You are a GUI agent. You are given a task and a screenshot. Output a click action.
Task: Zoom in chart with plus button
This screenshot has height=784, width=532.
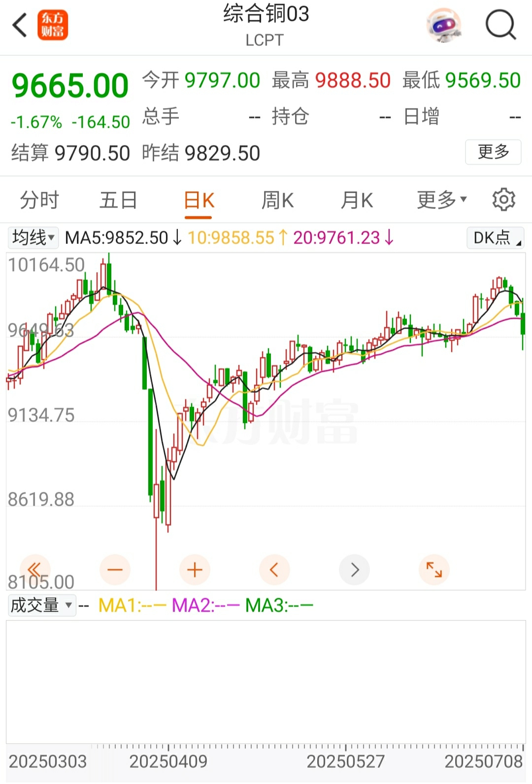(195, 570)
